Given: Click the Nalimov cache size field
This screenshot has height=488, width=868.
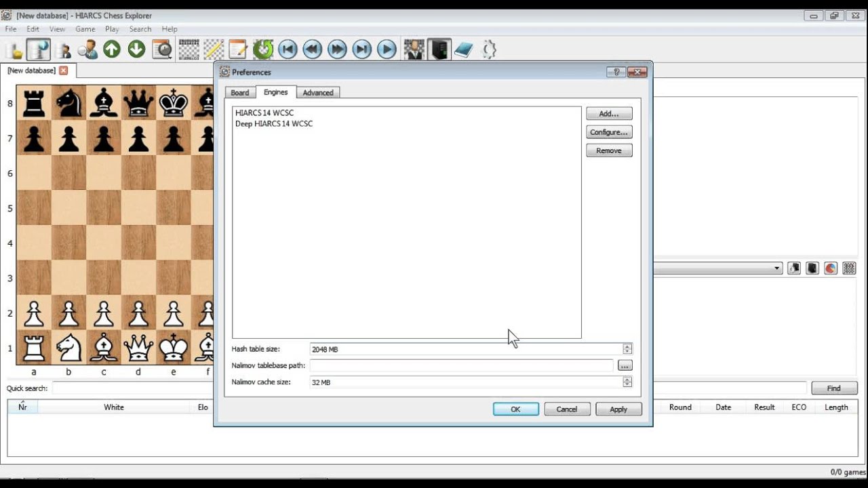Looking at the screenshot, I should 467,382.
